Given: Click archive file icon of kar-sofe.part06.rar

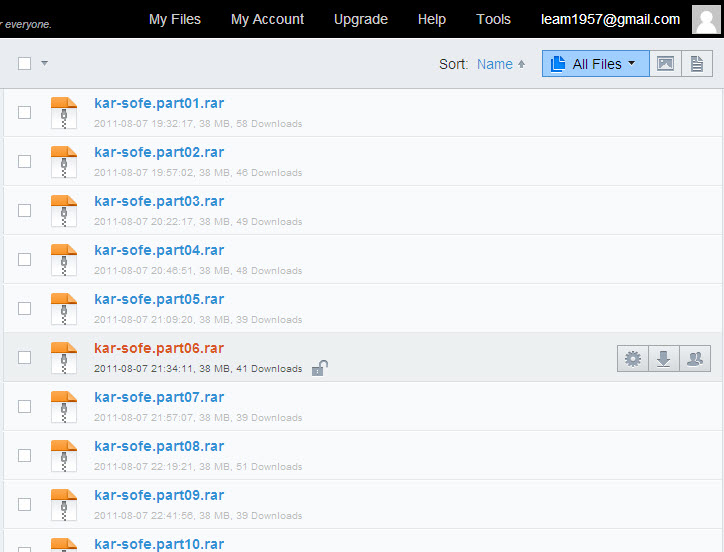Looking at the screenshot, I should pyautogui.click(x=64, y=358).
